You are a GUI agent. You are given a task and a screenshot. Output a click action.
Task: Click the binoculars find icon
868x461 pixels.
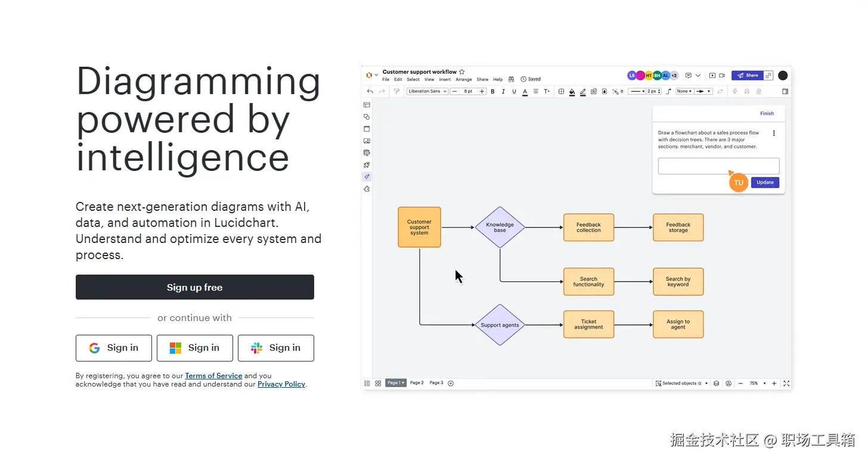pyautogui.click(x=511, y=79)
